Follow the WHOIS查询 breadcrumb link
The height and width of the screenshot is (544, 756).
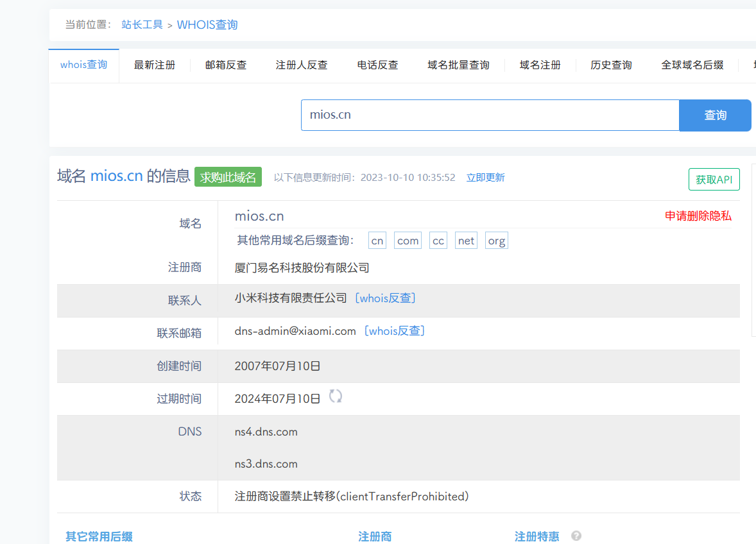(207, 24)
